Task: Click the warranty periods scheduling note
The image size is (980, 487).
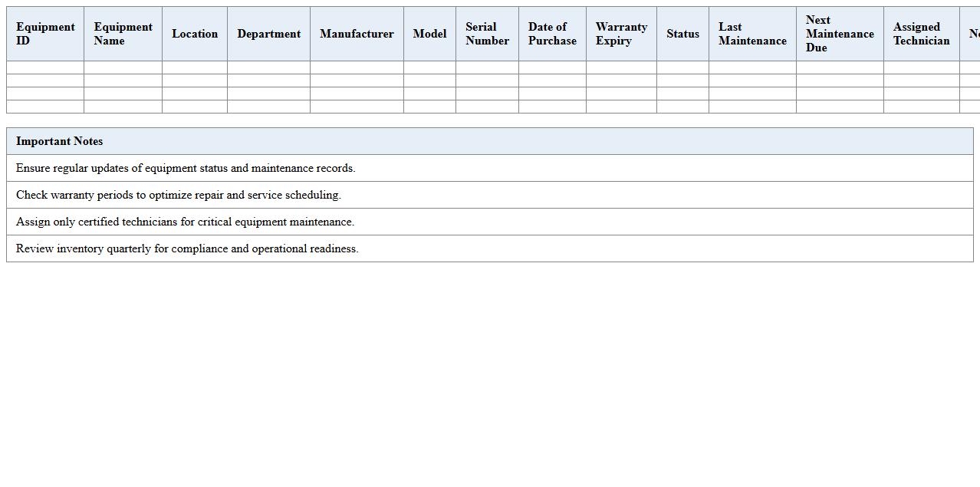Action: (178, 195)
